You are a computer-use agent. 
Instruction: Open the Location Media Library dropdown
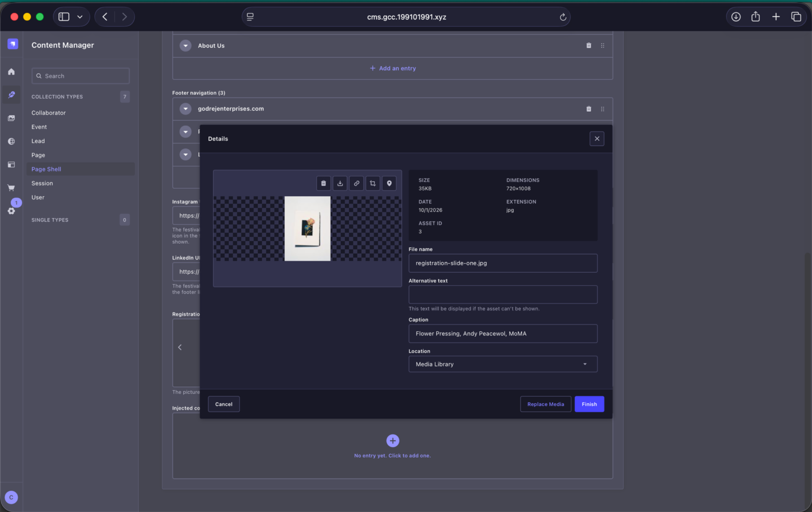(503, 364)
